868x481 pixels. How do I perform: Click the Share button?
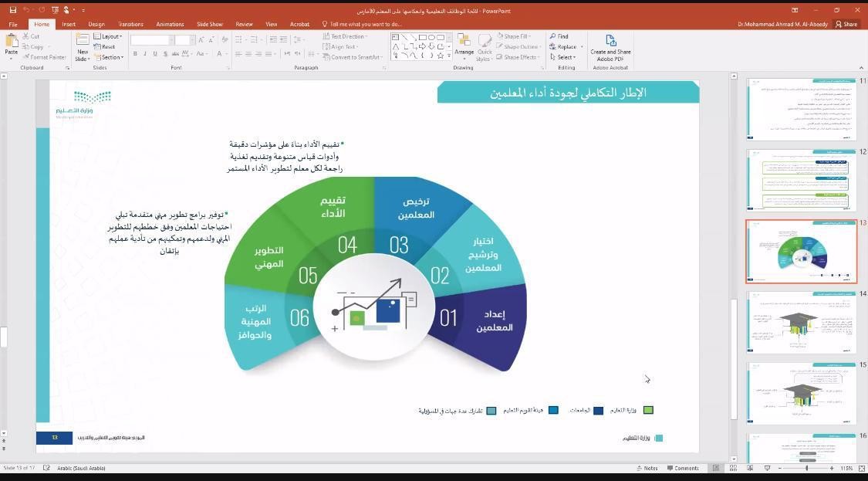[846, 24]
